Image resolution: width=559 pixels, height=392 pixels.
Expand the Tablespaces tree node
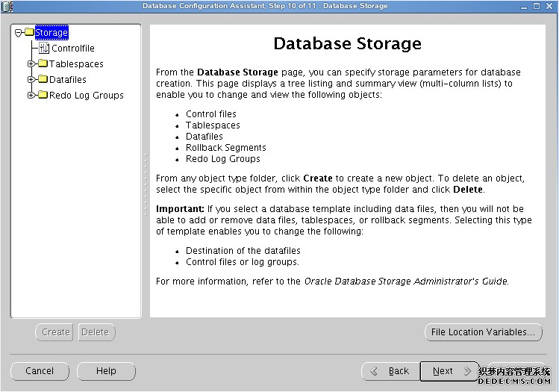31,64
